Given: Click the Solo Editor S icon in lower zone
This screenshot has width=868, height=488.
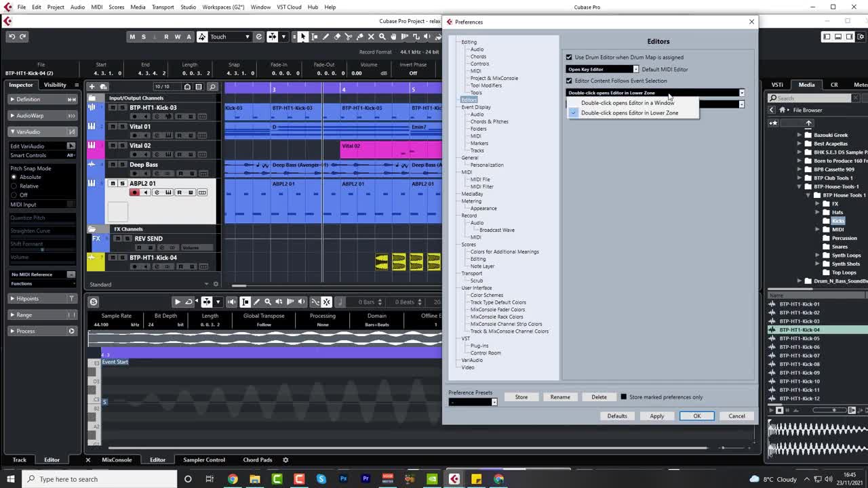Looking at the screenshot, I should click(94, 302).
